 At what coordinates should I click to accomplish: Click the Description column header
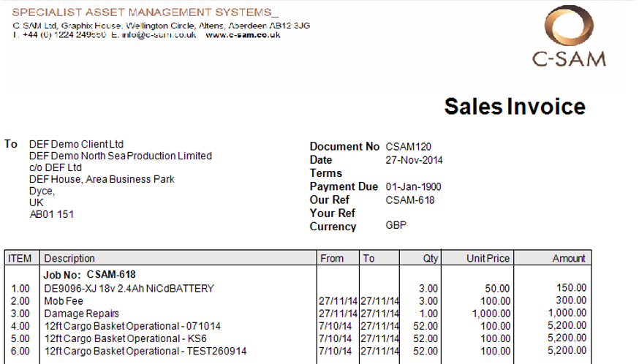pos(69,258)
